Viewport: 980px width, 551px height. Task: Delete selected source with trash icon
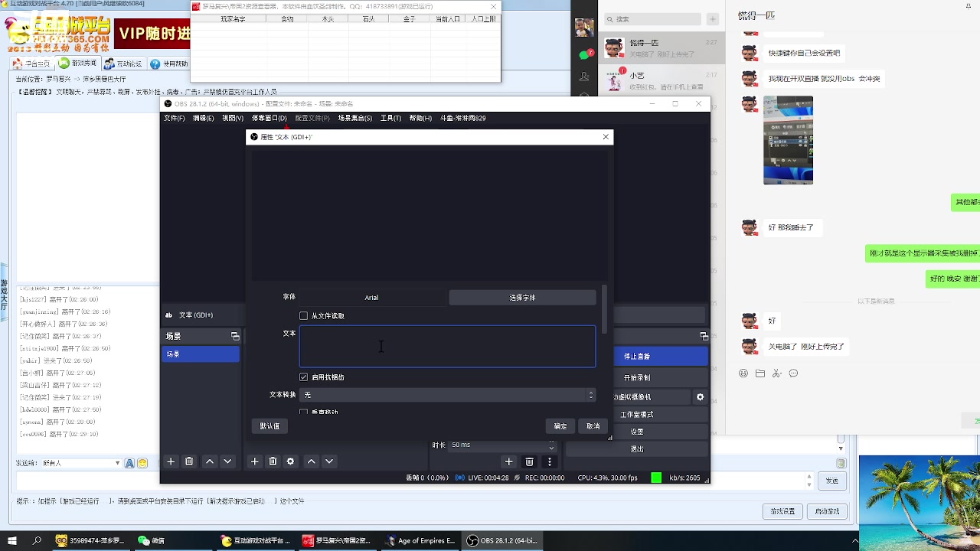point(273,461)
